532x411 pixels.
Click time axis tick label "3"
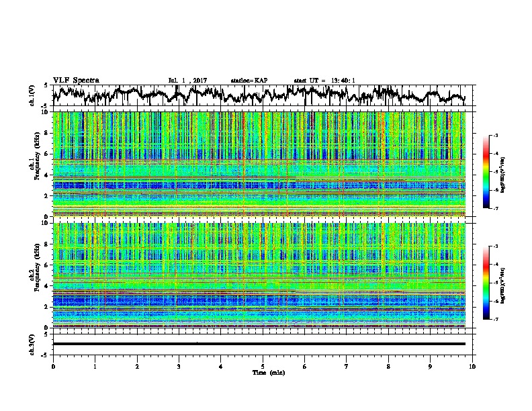click(179, 367)
